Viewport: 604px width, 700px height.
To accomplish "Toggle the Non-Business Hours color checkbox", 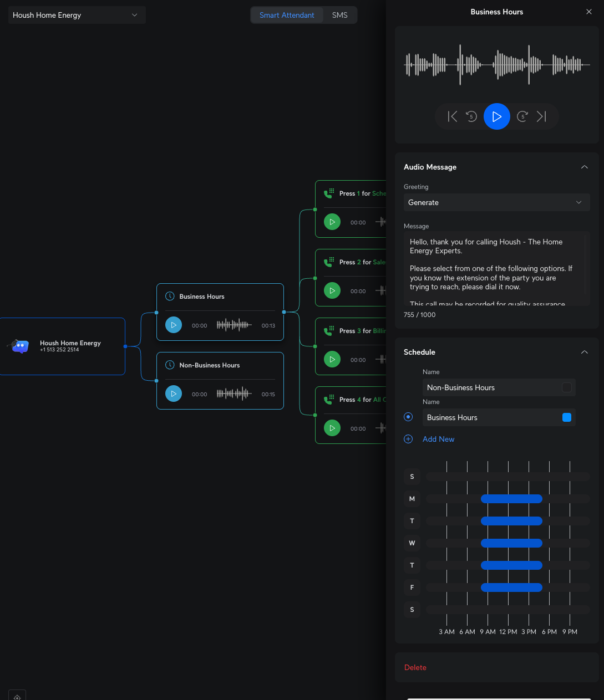I will 566,387.
